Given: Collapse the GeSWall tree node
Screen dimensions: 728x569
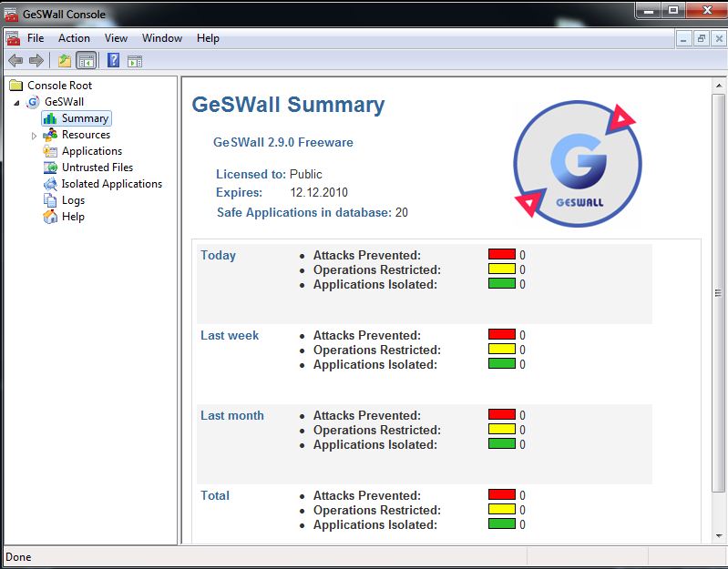Looking at the screenshot, I should coord(17,103).
